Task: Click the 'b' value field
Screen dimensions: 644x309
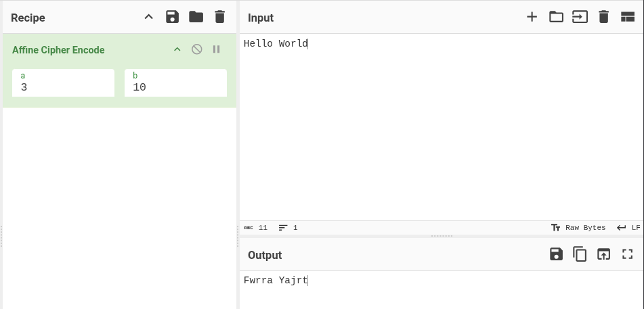Action: 175,87
